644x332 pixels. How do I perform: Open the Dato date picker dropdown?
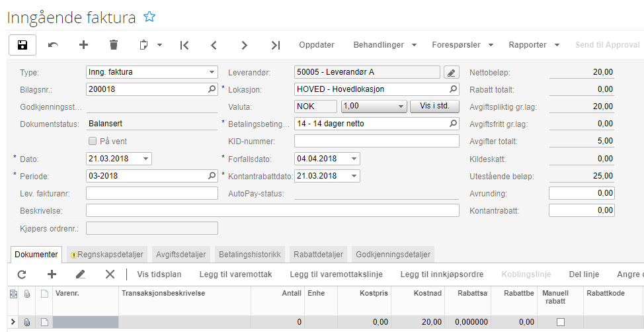tap(145, 159)
